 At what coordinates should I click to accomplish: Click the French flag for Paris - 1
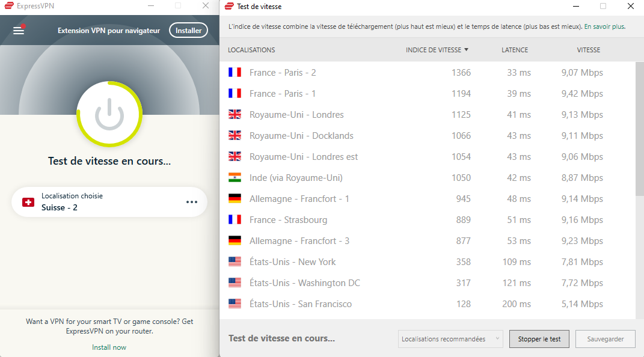(235, 93)
